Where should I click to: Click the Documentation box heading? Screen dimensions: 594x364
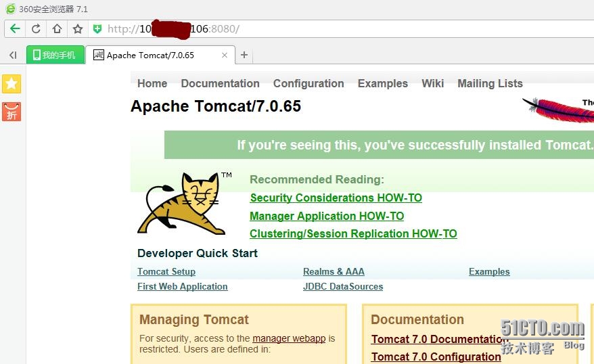417,319
